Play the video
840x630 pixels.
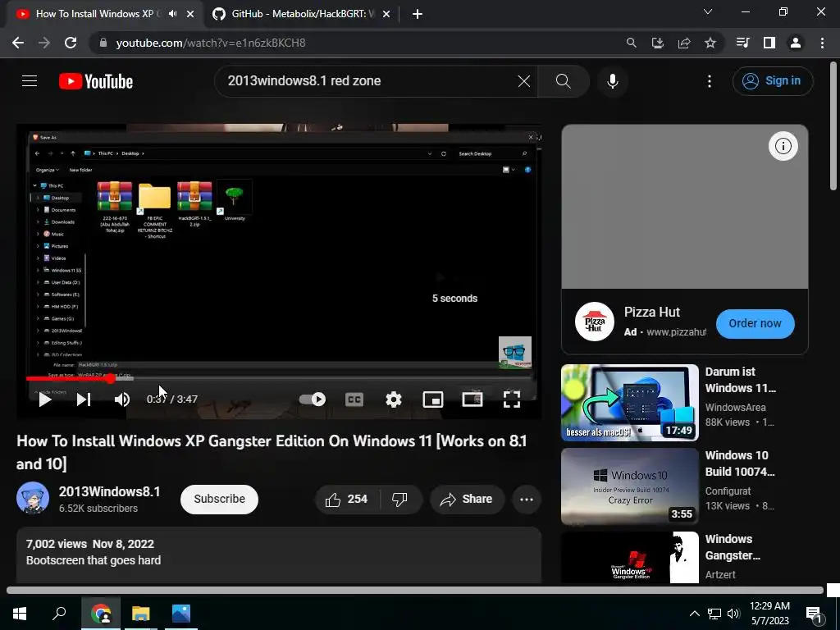[x=45, y=399]
